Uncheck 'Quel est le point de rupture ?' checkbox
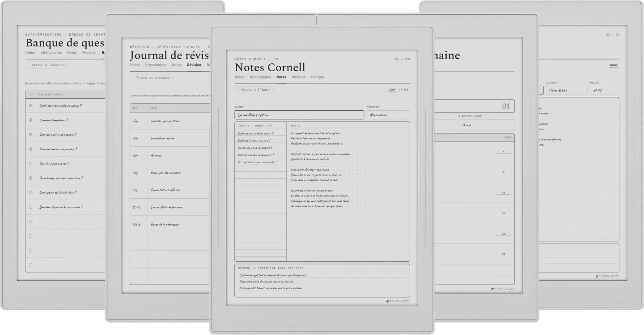644x335 pixels. (30, 134)
